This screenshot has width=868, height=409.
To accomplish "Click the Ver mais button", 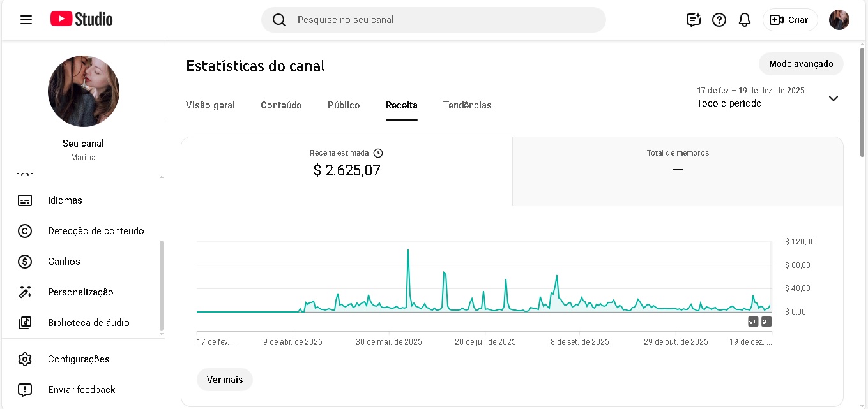I will (x=225, y=380).
